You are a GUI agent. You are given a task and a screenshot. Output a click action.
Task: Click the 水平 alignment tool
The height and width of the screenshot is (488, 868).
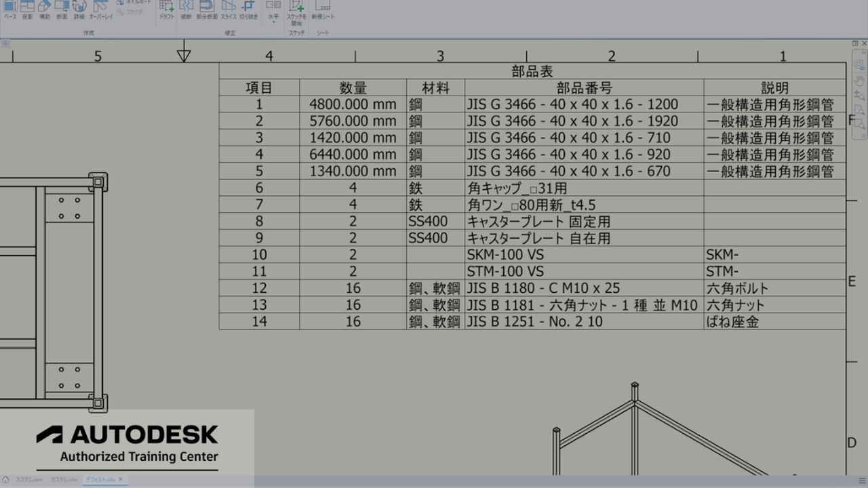pos(273,9)
